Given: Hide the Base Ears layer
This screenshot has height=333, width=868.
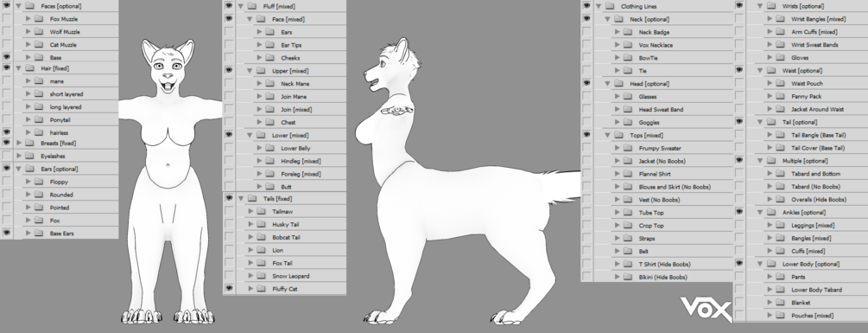Looking at the screenshot, I should point(7,234).
